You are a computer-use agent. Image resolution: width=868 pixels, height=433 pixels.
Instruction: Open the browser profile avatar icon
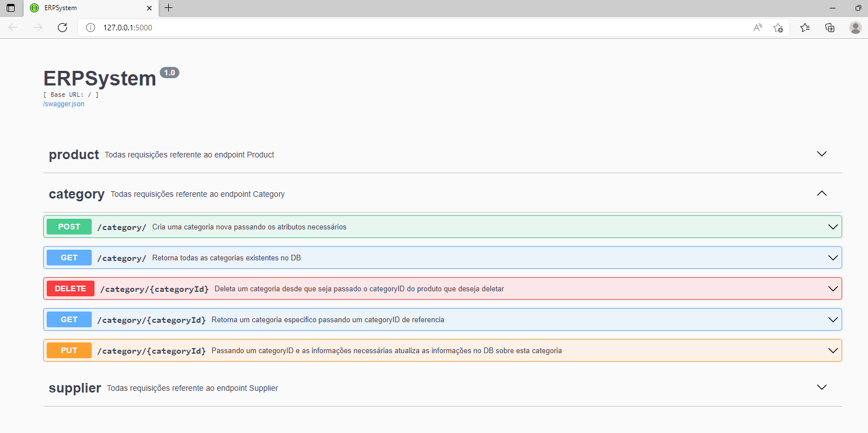(855, 27)
